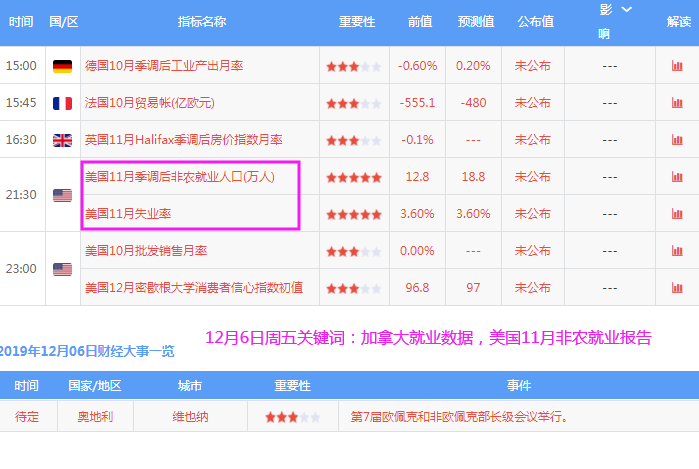Click forecast value 18.8

tap(473, 177)
